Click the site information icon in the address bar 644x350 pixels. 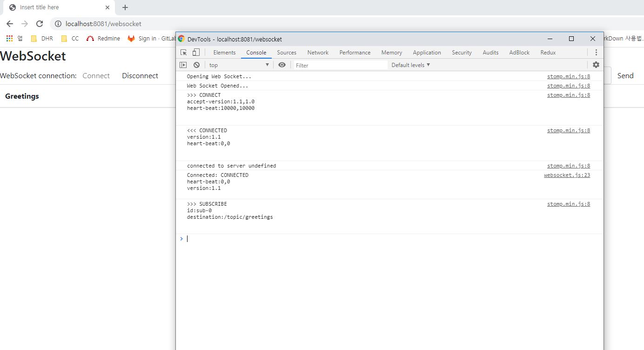pos(58,24)
